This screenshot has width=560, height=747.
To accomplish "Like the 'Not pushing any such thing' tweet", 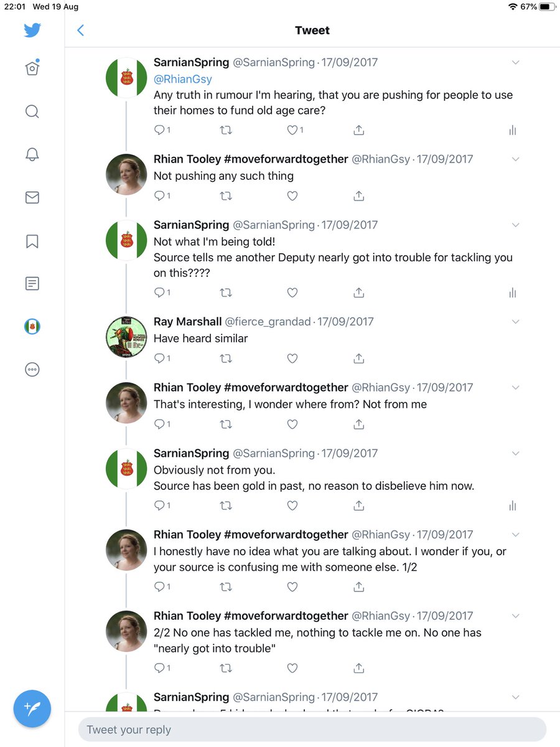I will pos(292,195).
